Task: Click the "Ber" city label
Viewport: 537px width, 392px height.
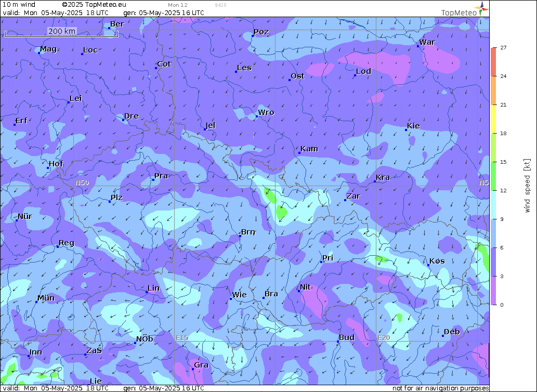Action: (117, 24)
